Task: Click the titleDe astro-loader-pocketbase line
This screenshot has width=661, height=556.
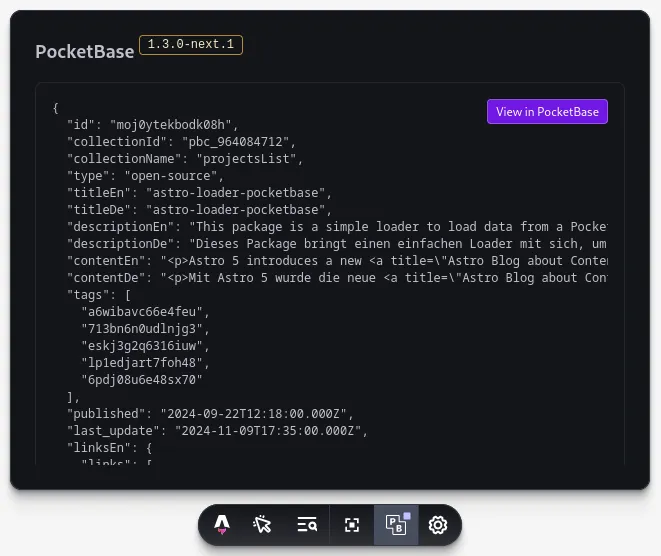Action: click(199, 210)
